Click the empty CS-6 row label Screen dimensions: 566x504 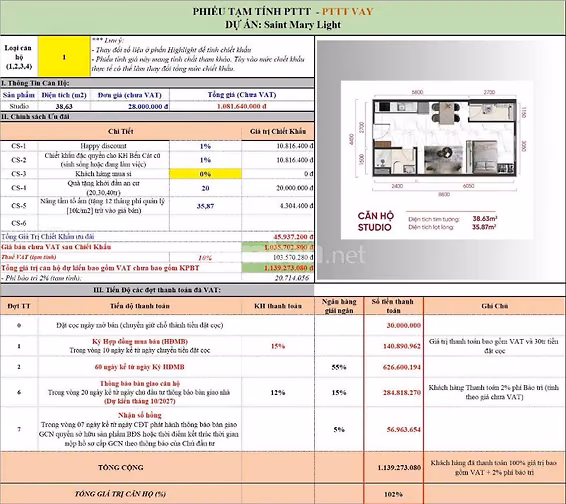pyautogui.click(x=19, y=223)
